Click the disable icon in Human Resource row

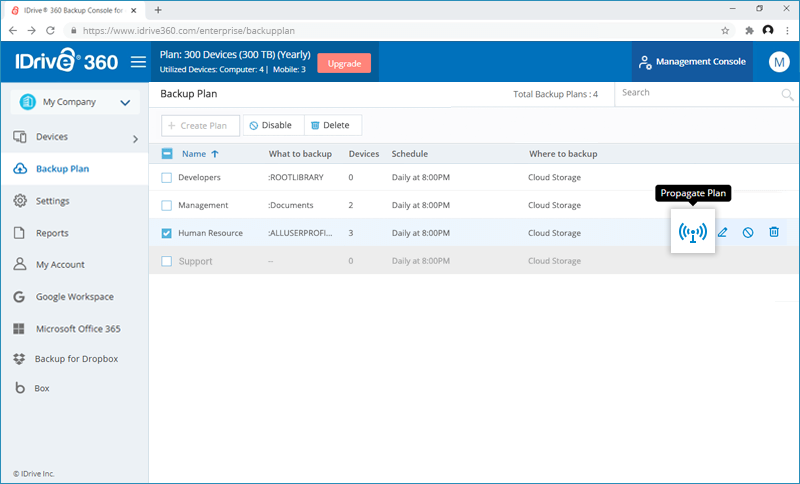point(748,232)
